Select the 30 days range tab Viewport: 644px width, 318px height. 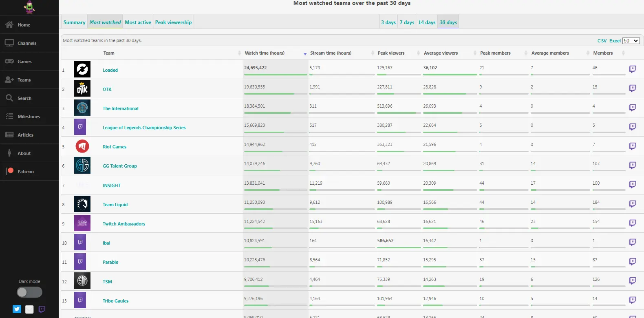coord(448,22)
